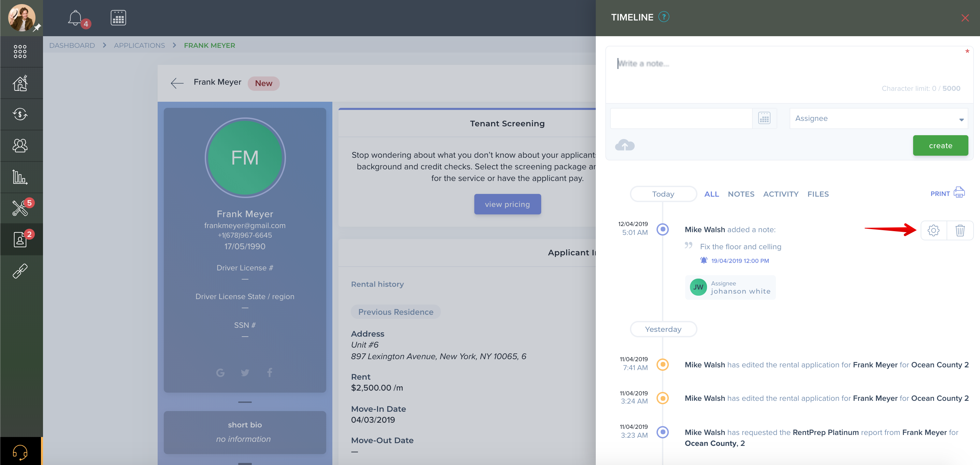This screenshot has height=465, width=980.
Task: Upload a file with cloud icon
Action: point(625,145)
